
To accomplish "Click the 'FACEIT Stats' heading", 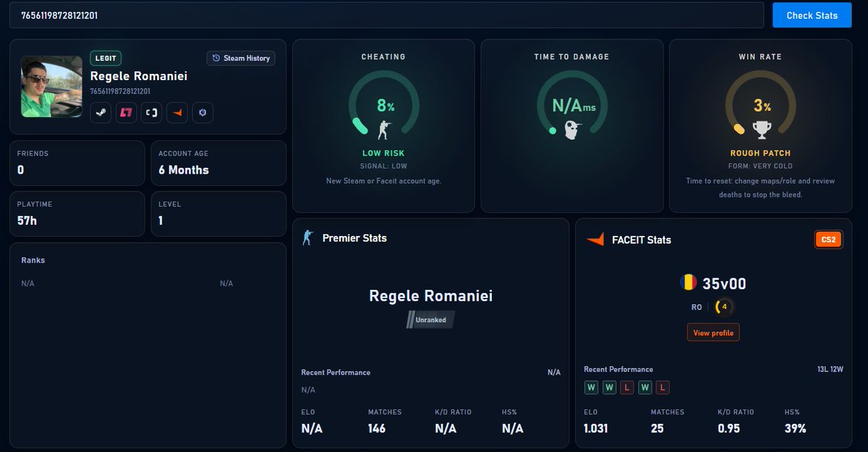I will pos(642,240).
